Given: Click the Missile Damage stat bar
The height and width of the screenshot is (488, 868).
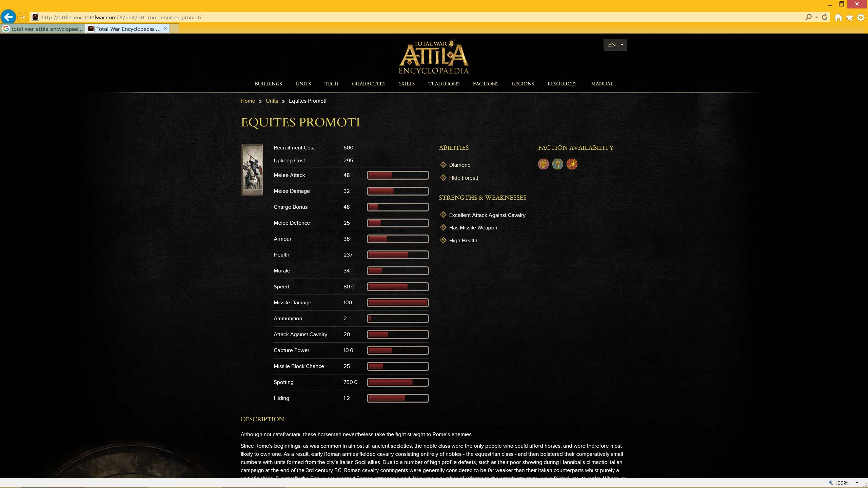Looking at the screenshot, I should pos(398,303).
